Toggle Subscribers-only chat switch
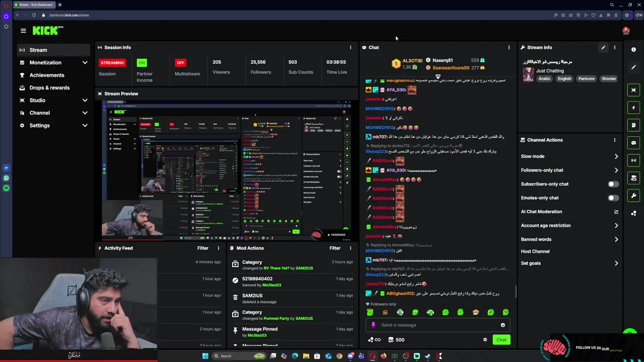Screen dimensions: 644x362 point(613,184)
